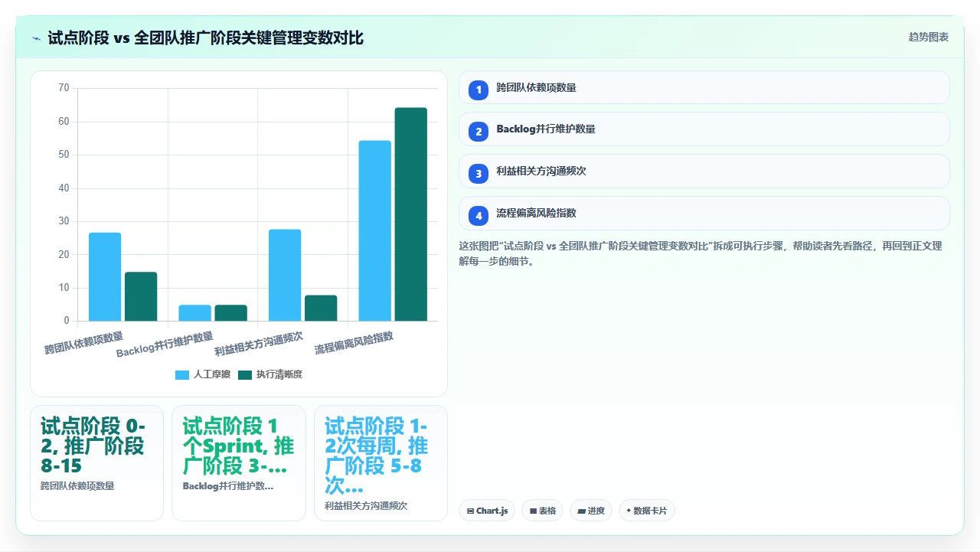This screenshot has width=980, height=552.
Task: Click the number 3 badge icon
Action: pyautogui.click(x=479, y=174)
